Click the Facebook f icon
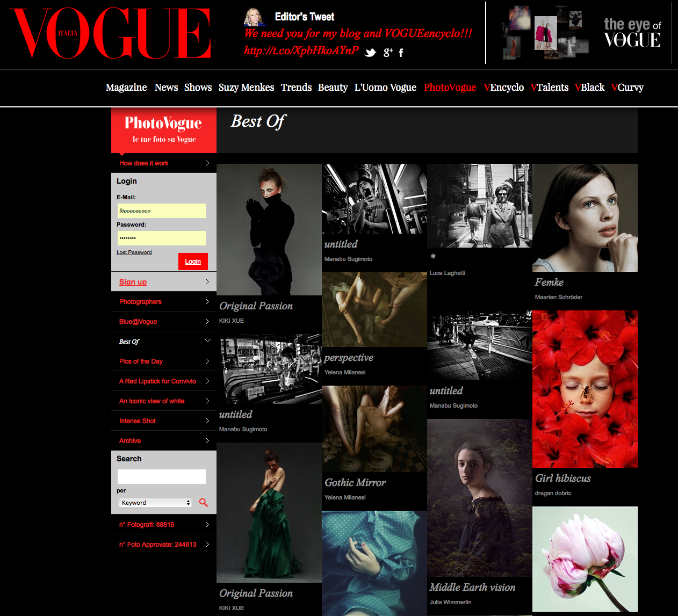Viewport: 678px width, 616px height. (x=401, y=52)
